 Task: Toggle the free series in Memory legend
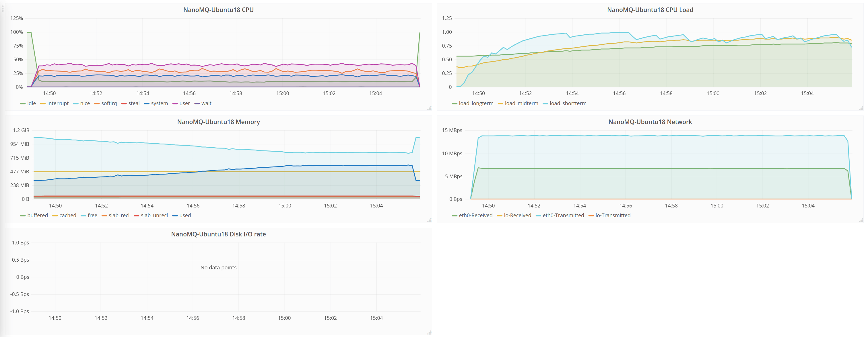tap(92, 215)
